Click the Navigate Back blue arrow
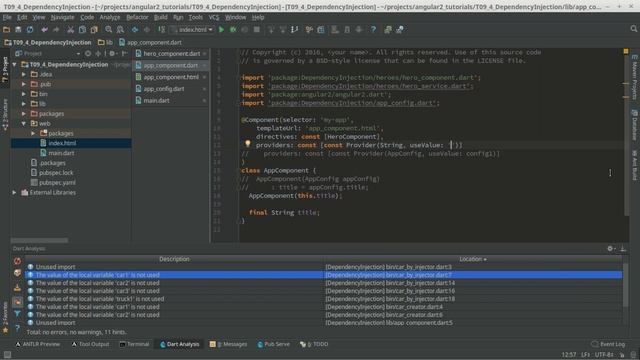640x360 pixels. (135, 29)
